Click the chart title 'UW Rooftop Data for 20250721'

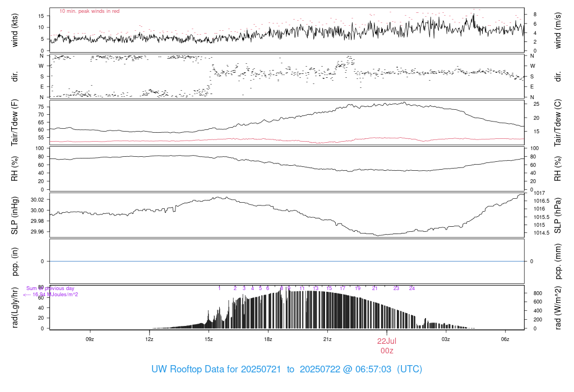click(x=216, y=369)
